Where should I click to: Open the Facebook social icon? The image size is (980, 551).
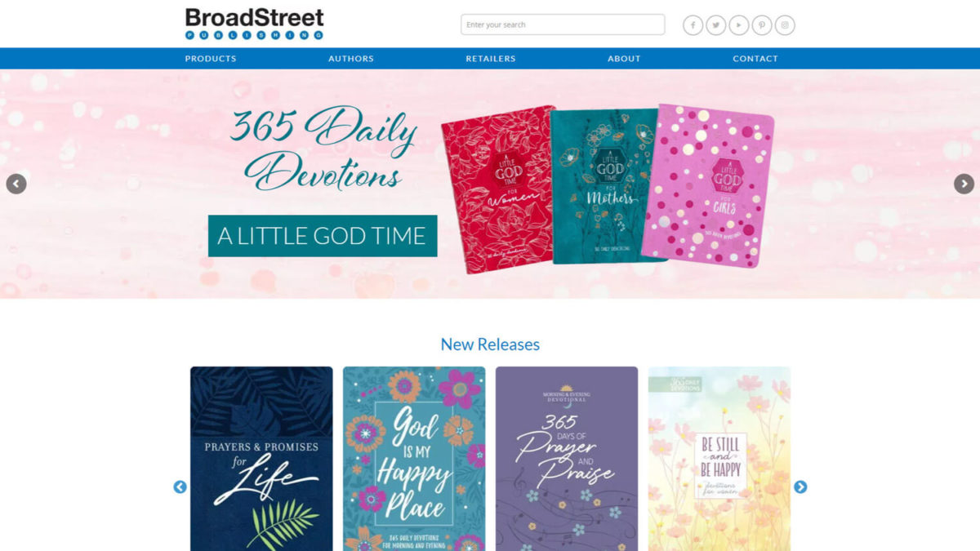(x=693, y=25)
